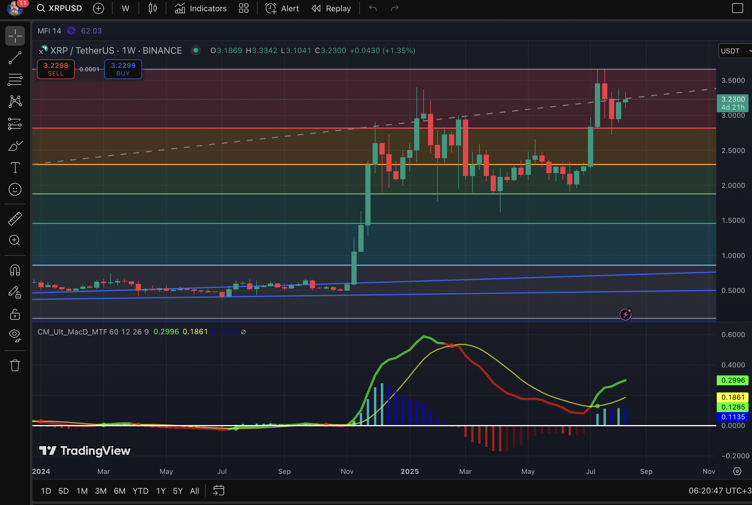The image size is (752, 505).
Task: Click the zoom-in magnifier tool
Action: (x=15, y=241)
